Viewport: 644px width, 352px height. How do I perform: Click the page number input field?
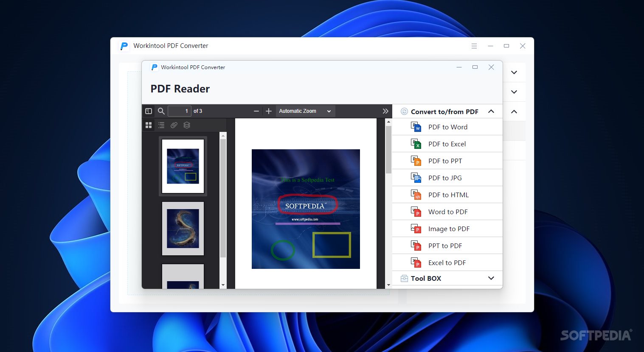pos(180,111)
